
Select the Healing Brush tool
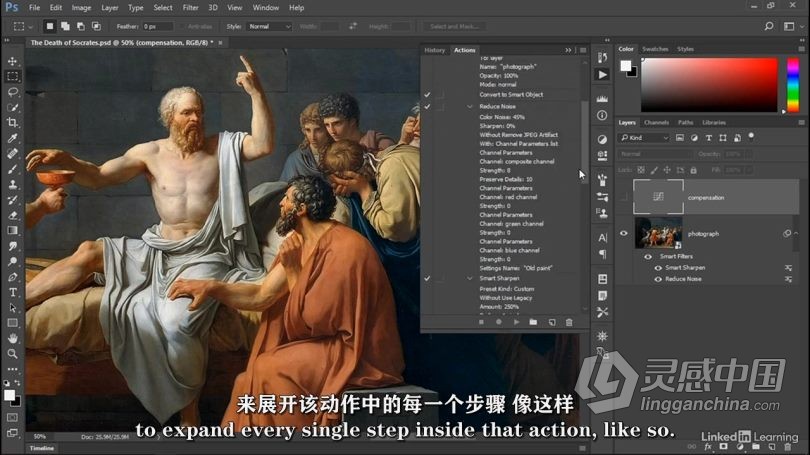[x=12, y=153]
